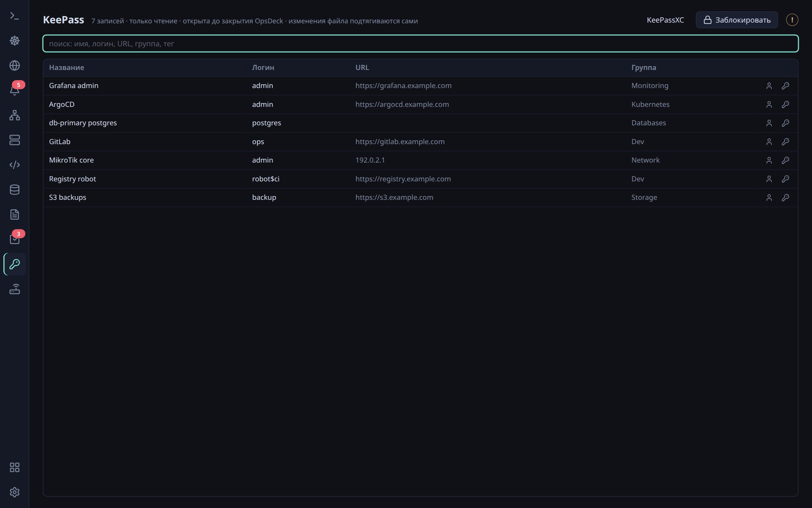This screenshot has height=508, width=812.
Task: Copy login for Grafana admin entry
Action: (769, 86)
